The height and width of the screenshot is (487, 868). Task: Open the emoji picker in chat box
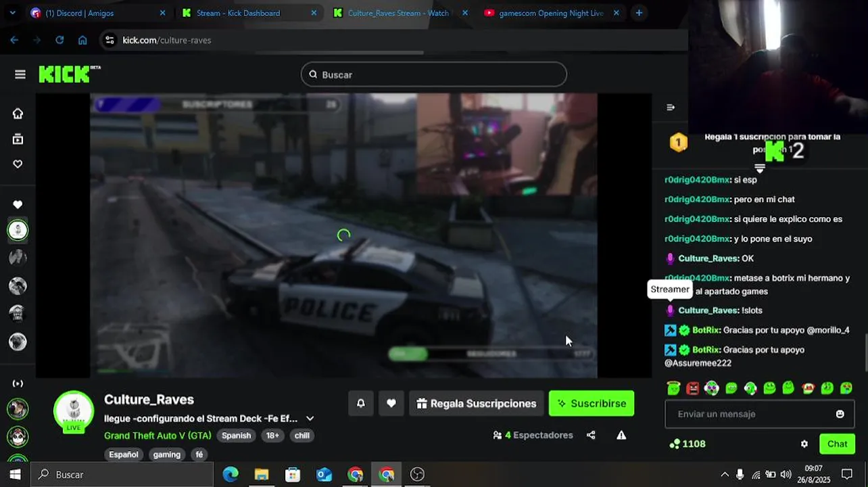tap(840, 414)
